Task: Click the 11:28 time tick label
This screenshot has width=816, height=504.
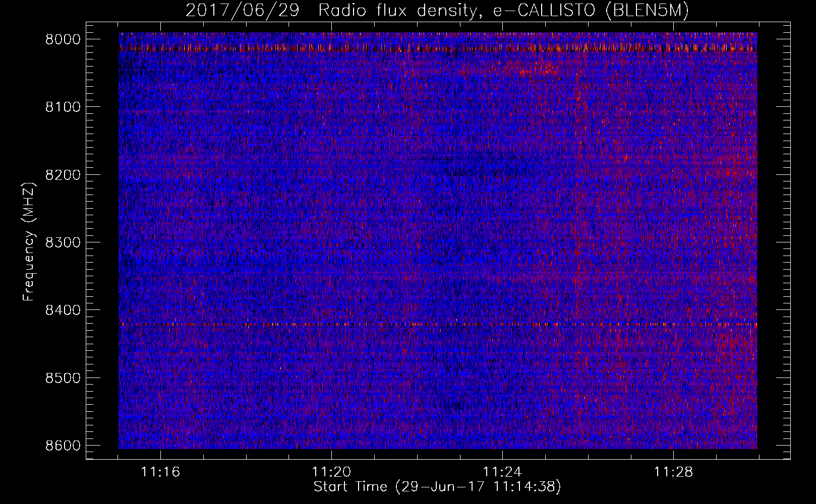Action: [x=674, y=472]
